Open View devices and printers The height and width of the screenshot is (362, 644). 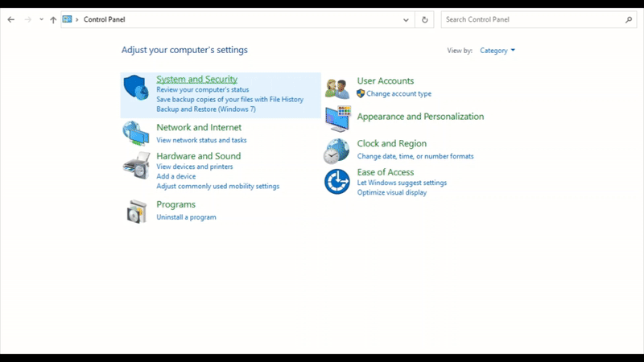pyautogui.click(x=194, y=167)
